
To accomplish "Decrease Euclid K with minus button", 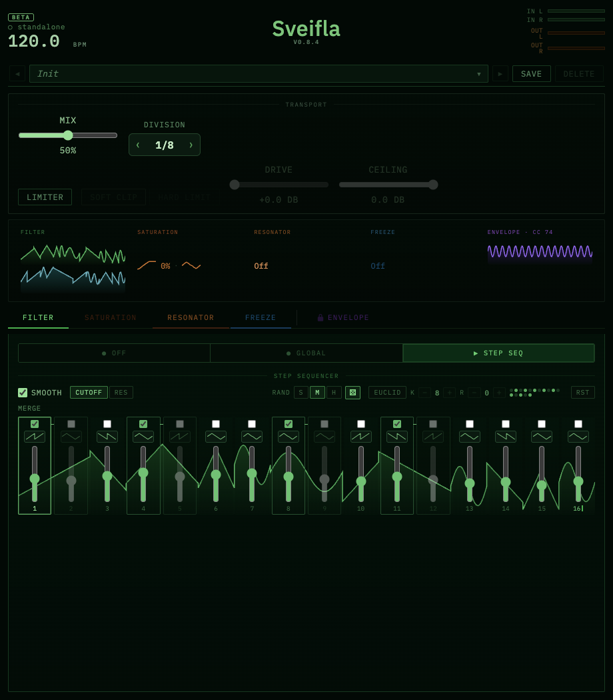I will click(x=424, y=393).
